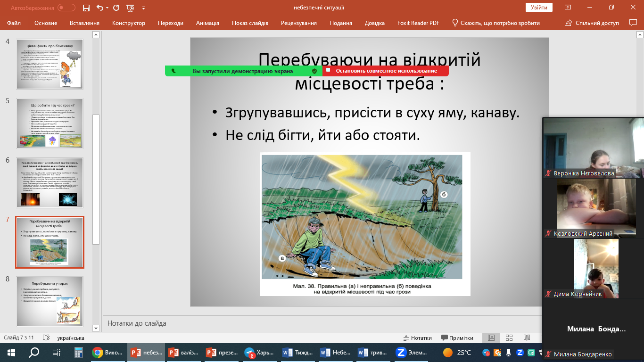Click the red Остановить совместное использование button

(x=386, y=71)
